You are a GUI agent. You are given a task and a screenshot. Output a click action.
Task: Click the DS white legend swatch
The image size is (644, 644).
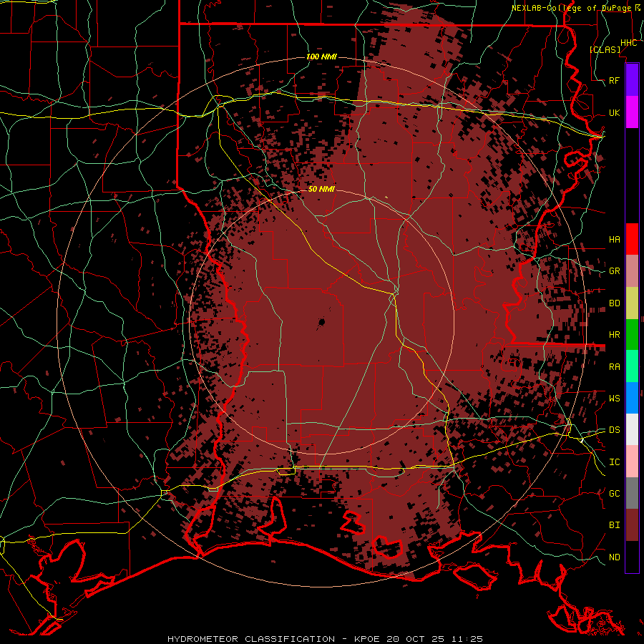tap(632, 429)
